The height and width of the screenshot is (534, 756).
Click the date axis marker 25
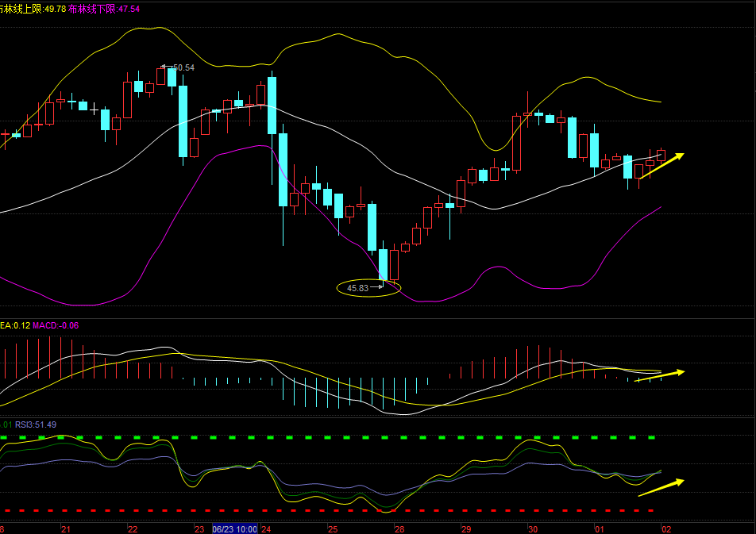pyautogui.click(x=333, y=529)
